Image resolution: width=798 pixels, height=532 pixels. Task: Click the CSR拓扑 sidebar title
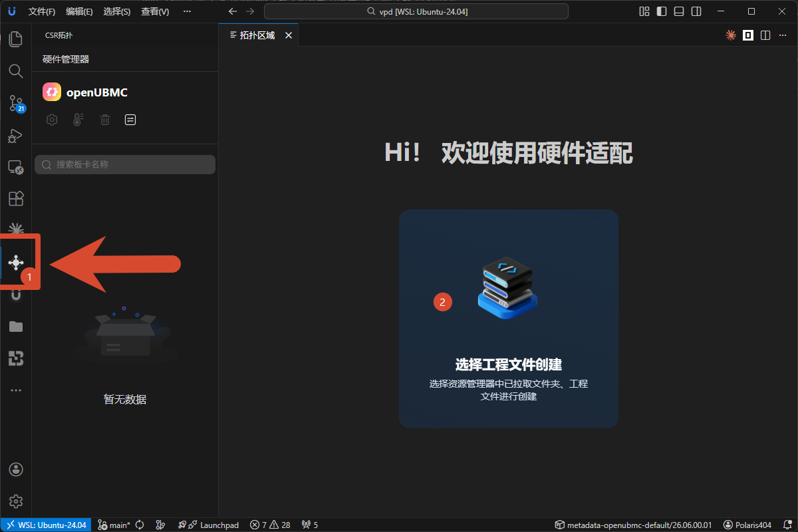click(59, 35)
